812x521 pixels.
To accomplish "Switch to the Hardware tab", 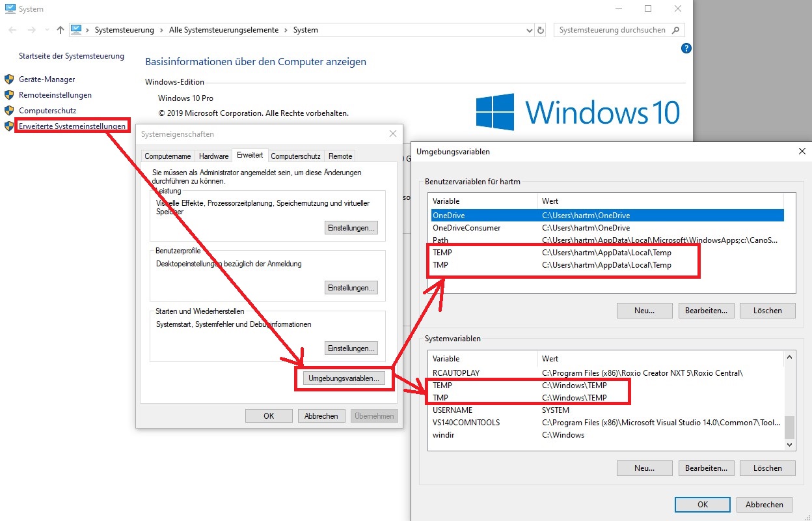I will click(x=214, y=156).
